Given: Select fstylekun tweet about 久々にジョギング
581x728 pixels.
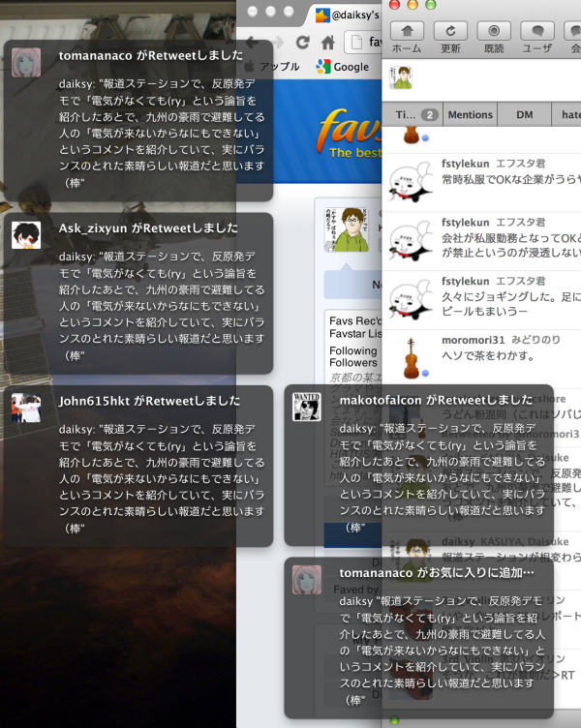Looking at the screenshot, I should coord(481,300).
